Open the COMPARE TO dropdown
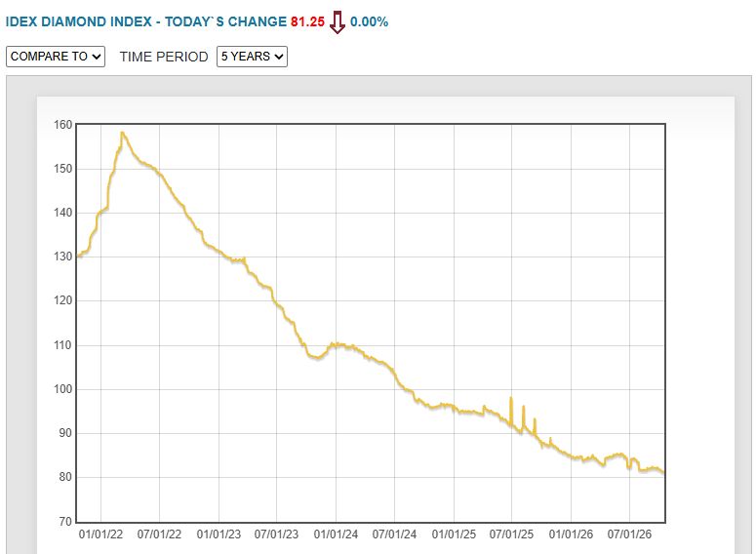 click(56, 57)
